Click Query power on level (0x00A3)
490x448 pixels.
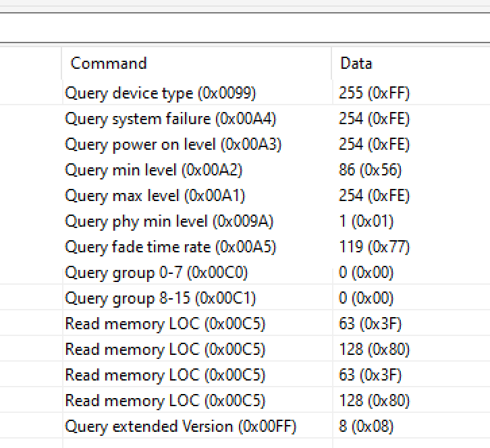pos(173,144)
